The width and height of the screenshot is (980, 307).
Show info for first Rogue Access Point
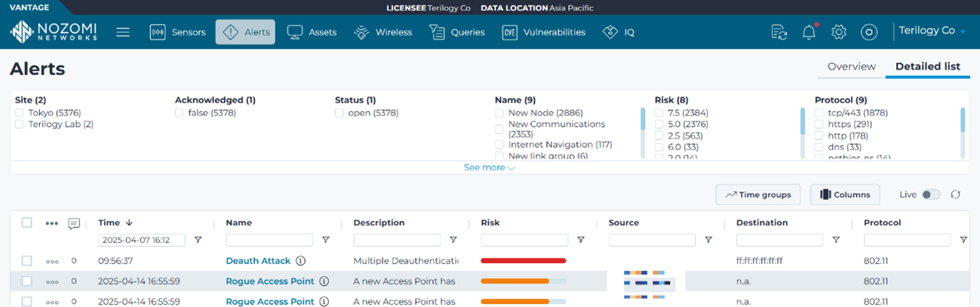coord(324,281)
